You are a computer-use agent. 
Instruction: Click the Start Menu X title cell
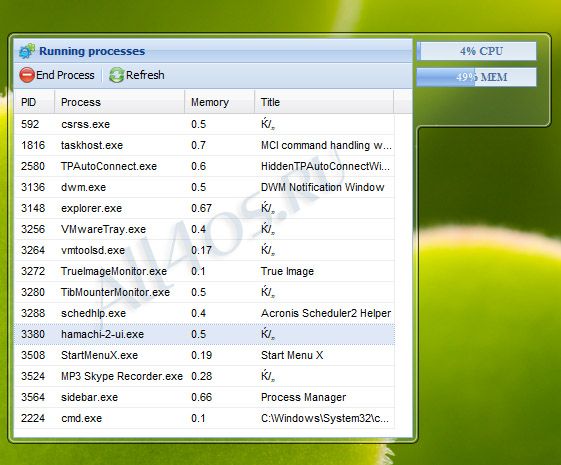click(x=292, y=355)
